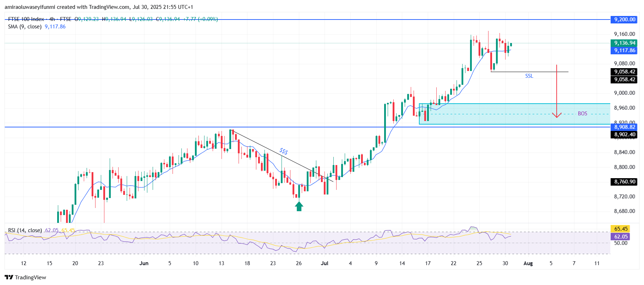Click the 13 date label on time axis
This screenshot has height=285, width=644.
point(222,263)
